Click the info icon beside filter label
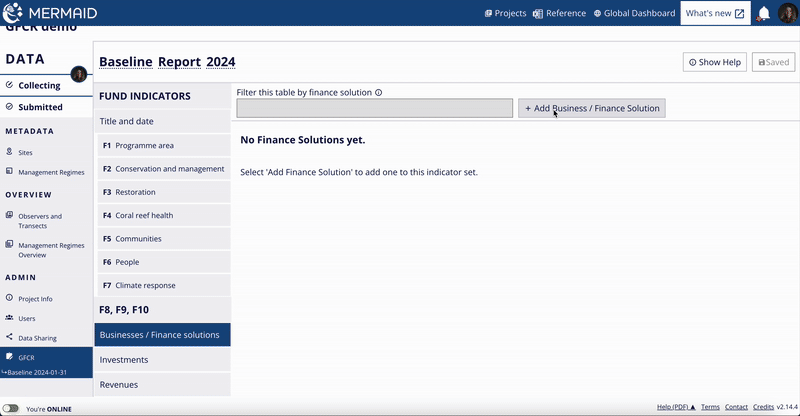This screenshot has width=800, height=416. click(x=379, y=92)
